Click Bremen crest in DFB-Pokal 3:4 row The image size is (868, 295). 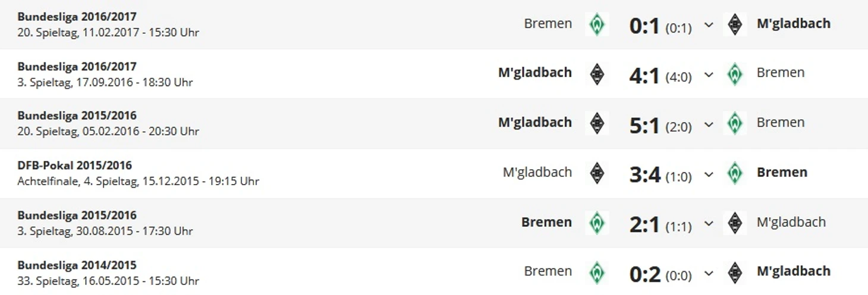pyautogui.click(x=735, y=173)
